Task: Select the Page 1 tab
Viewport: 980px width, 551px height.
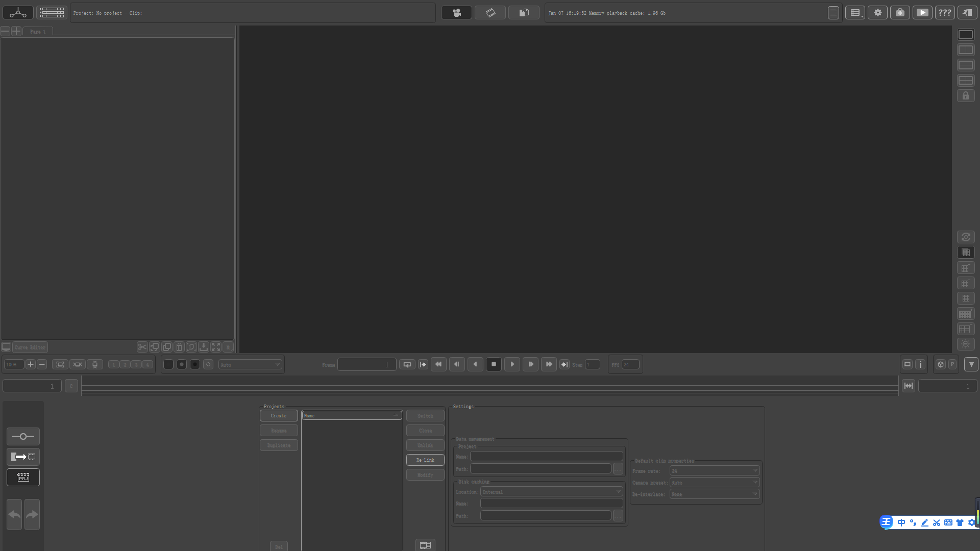Action: click(38, 31)
